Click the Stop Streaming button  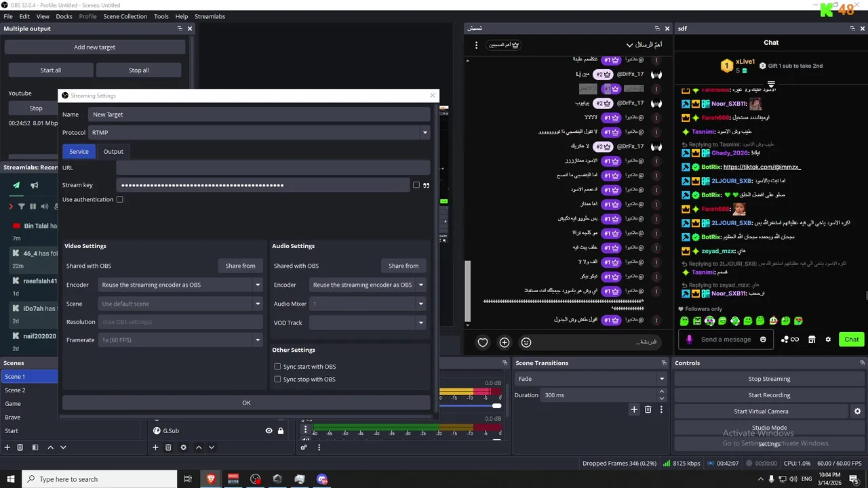point(769,379)
